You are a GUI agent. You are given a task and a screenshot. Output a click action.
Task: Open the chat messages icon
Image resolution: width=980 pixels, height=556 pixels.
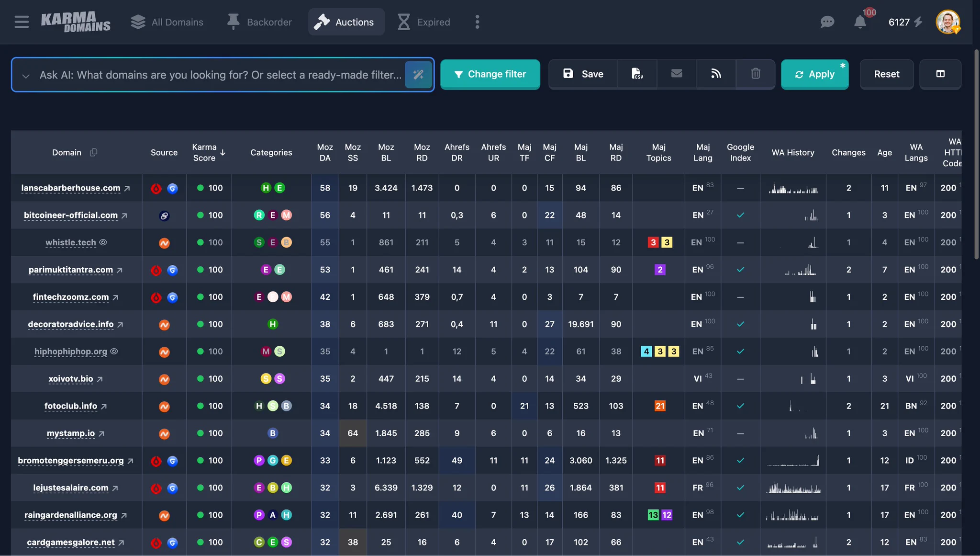(x=827, y=22)
